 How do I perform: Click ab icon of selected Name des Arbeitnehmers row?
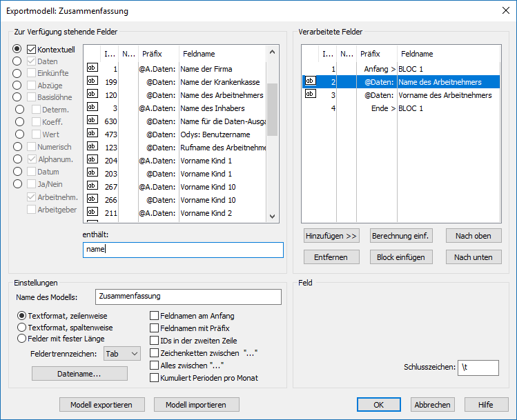tap(311, 81)
